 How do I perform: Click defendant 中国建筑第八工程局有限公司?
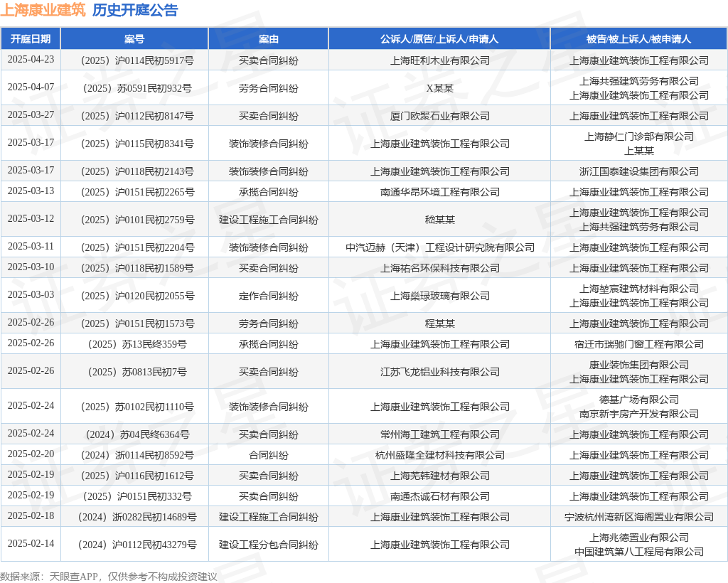click(x=639, y=552)
